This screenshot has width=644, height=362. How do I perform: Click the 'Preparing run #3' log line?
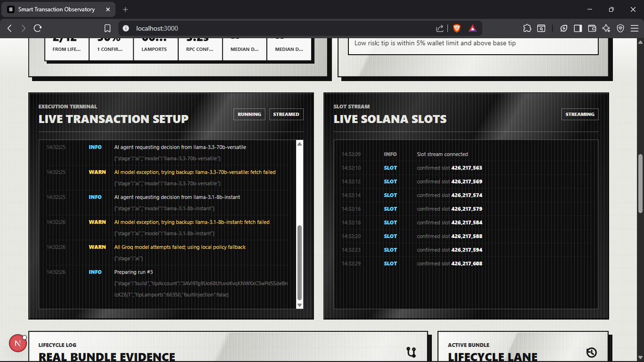(x=134, y=272)
